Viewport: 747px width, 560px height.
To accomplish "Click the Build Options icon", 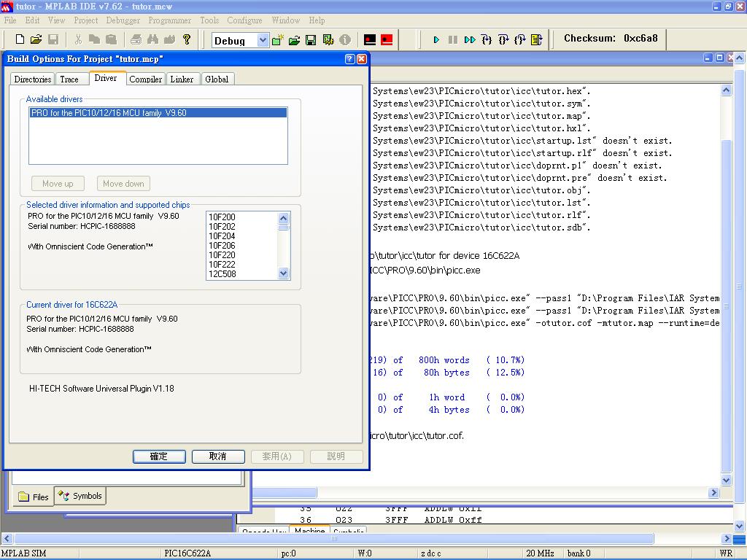I will (x=328, y=40).
